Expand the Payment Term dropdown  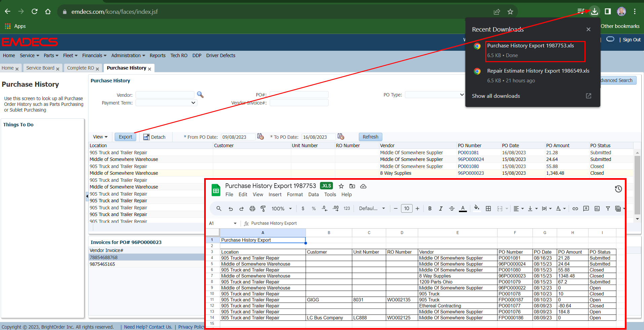(x=166, y=103)
